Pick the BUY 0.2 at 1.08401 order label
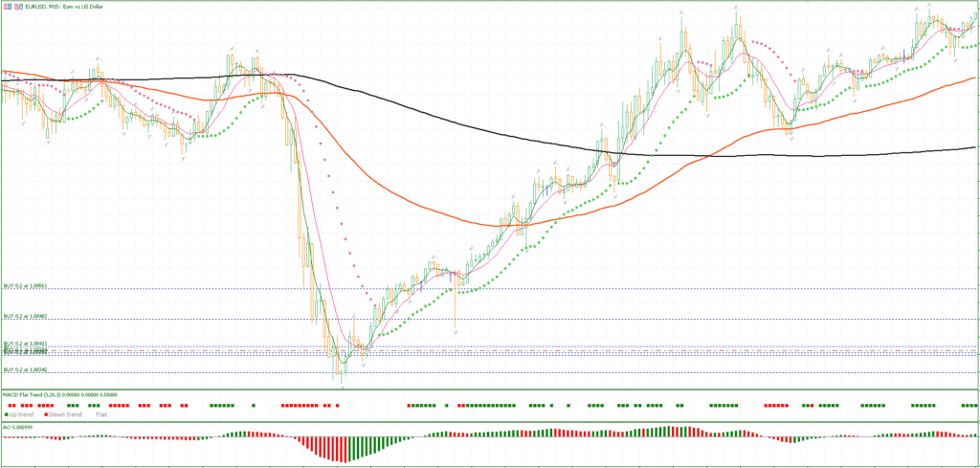 [x=26, y=343]
